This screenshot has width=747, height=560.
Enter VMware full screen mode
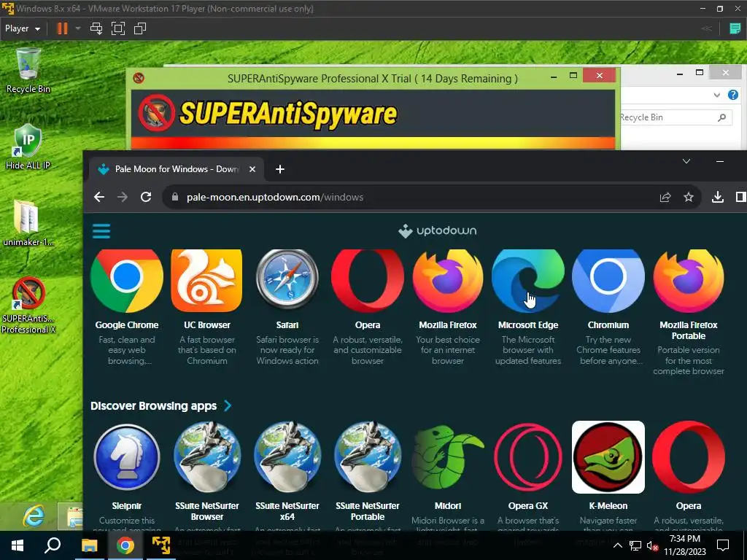click(x=118, y=28)
